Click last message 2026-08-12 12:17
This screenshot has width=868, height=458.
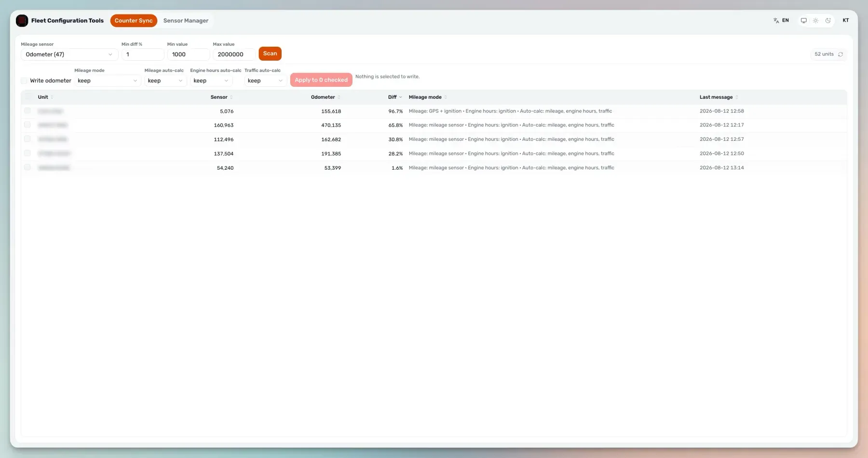721,125
